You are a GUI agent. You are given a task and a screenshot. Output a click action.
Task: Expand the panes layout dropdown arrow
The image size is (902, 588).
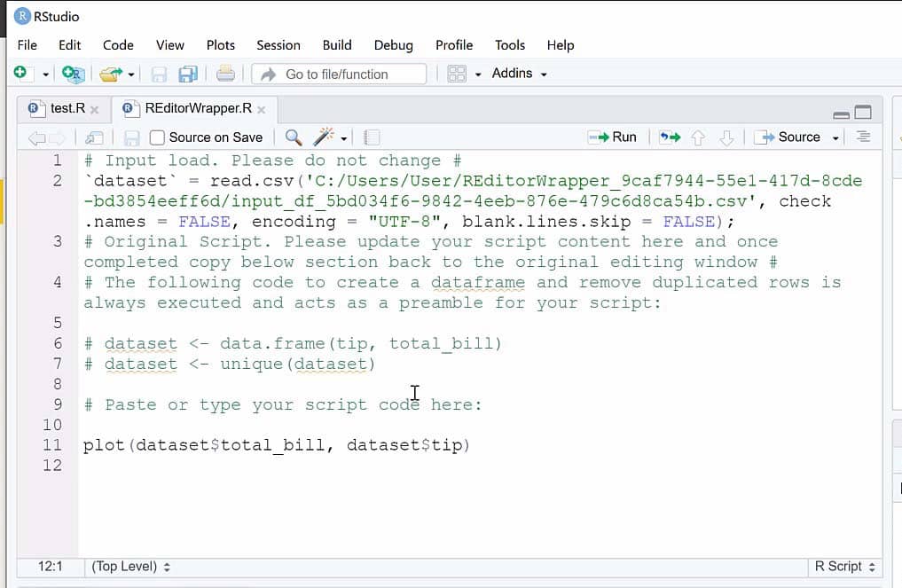[478, 74]
